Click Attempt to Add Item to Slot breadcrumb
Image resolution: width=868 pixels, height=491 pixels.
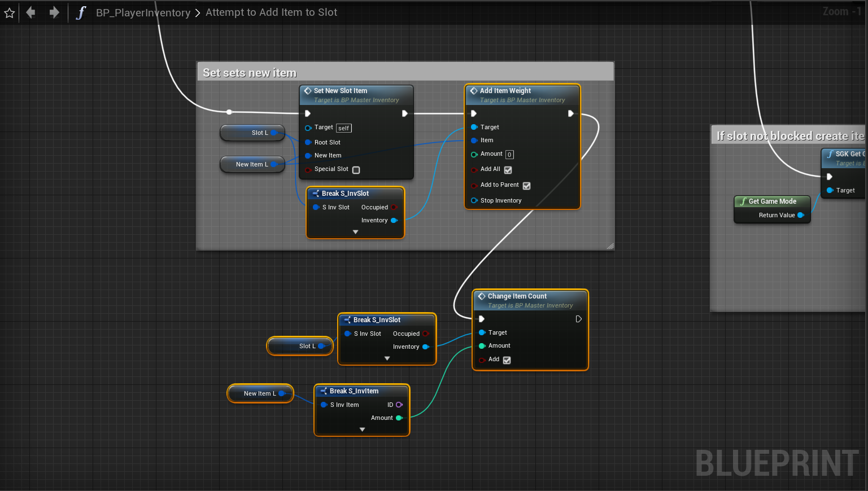(271, 12)
